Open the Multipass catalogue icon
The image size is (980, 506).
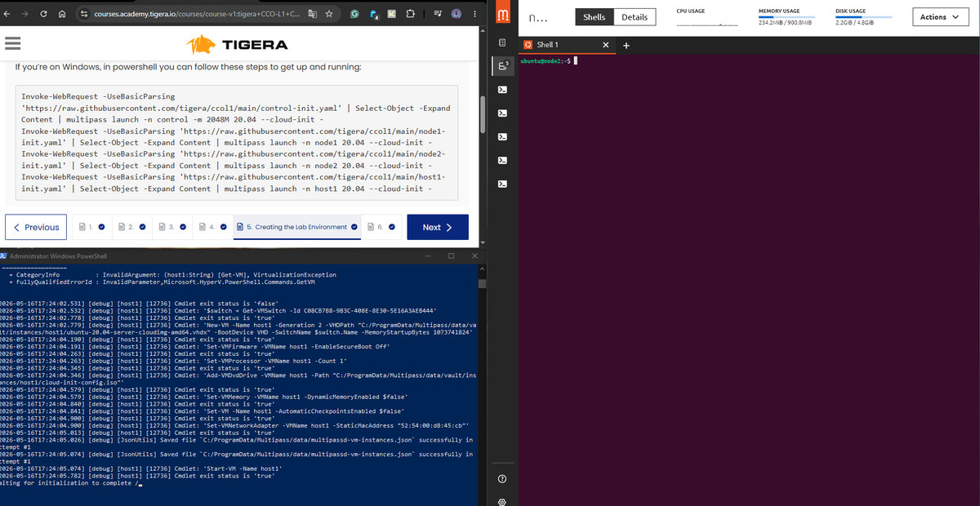tap(503, 43)
